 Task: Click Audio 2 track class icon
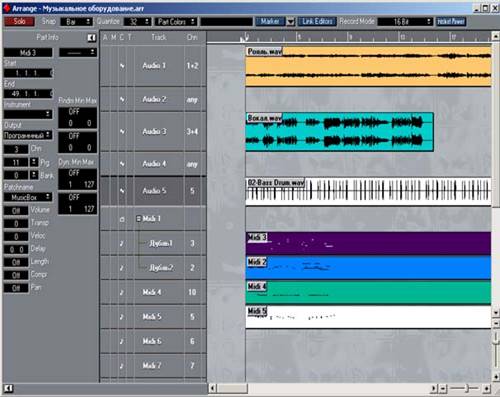click(x=122, y=99)
